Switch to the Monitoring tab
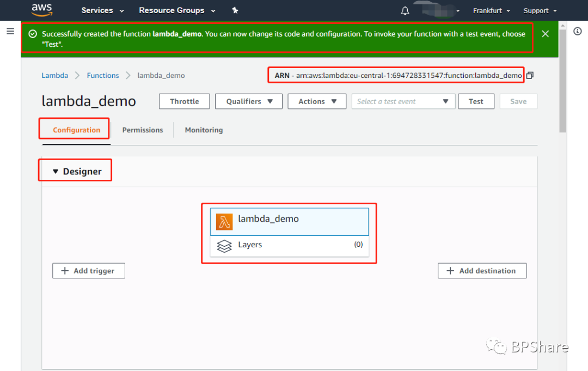 pos(204,130)
